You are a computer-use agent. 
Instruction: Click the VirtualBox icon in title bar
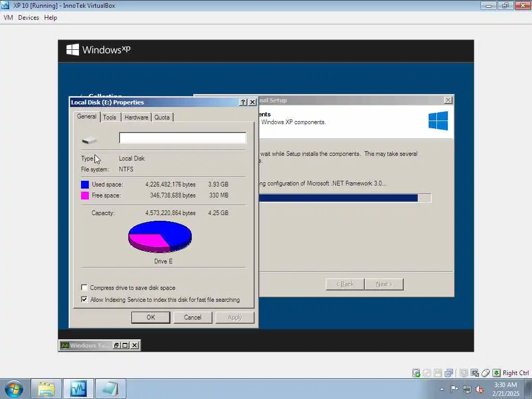5,5
